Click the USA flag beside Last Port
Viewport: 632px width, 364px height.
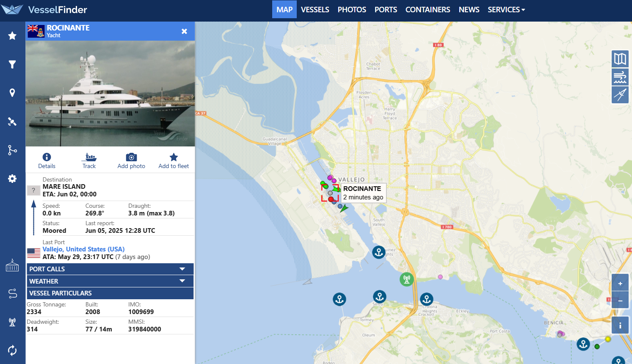(x=33, y=253)
